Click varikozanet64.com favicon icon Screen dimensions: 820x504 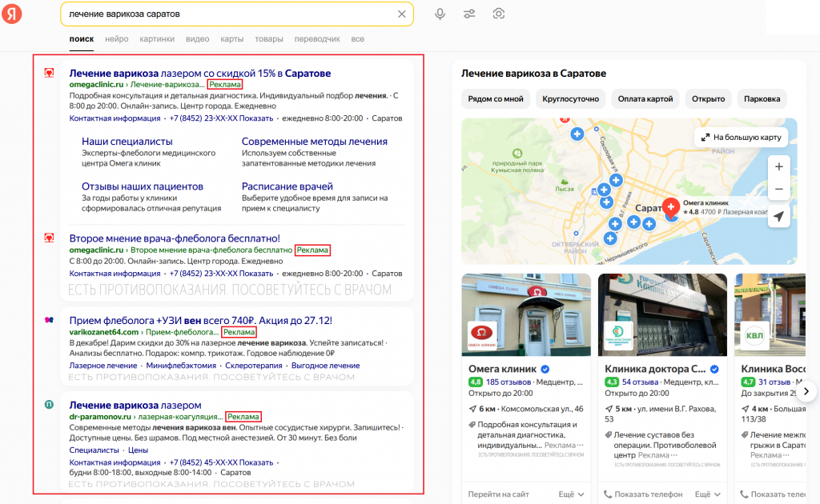pos(49,320)
